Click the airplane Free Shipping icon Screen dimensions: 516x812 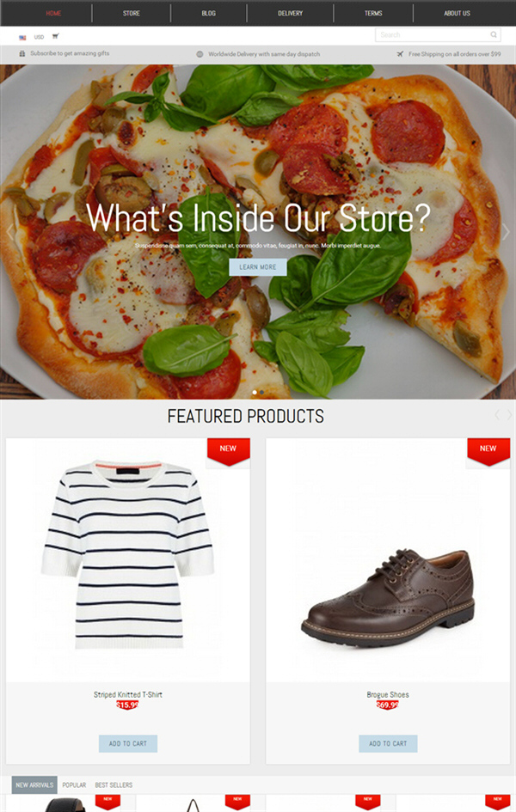tap(400, 53)
